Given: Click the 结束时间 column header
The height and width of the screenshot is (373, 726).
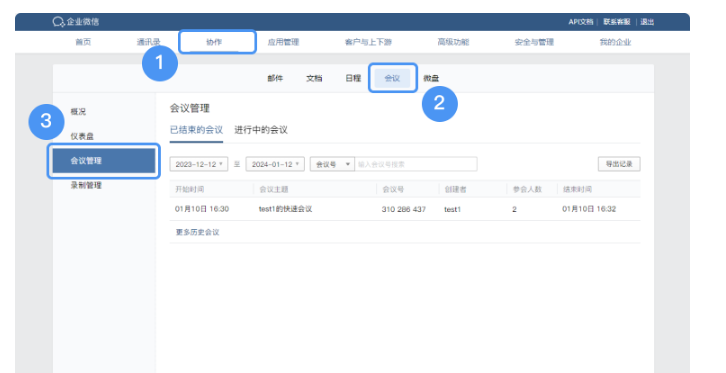Looking at the screenshot, I should coord(577,189).
